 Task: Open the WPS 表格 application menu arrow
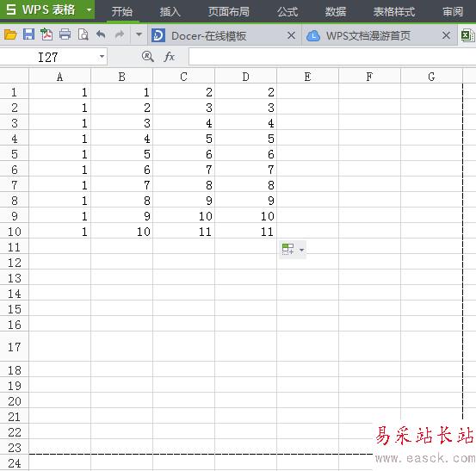[89, 10]
